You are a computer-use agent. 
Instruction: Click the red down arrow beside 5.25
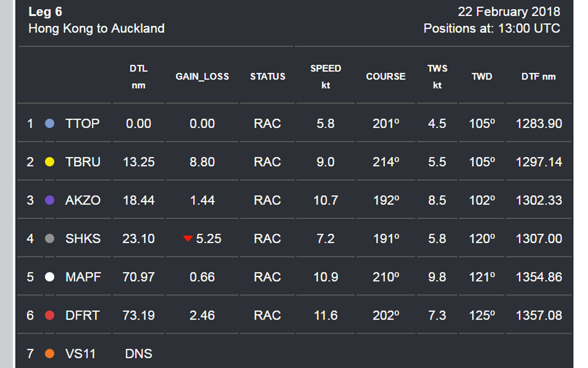[188, 238]
